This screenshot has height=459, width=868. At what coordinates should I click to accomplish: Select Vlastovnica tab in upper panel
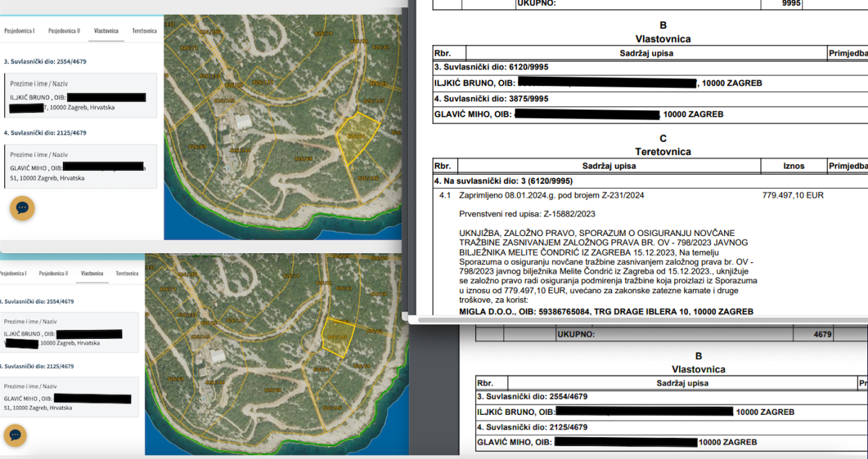tap(106, 31)
